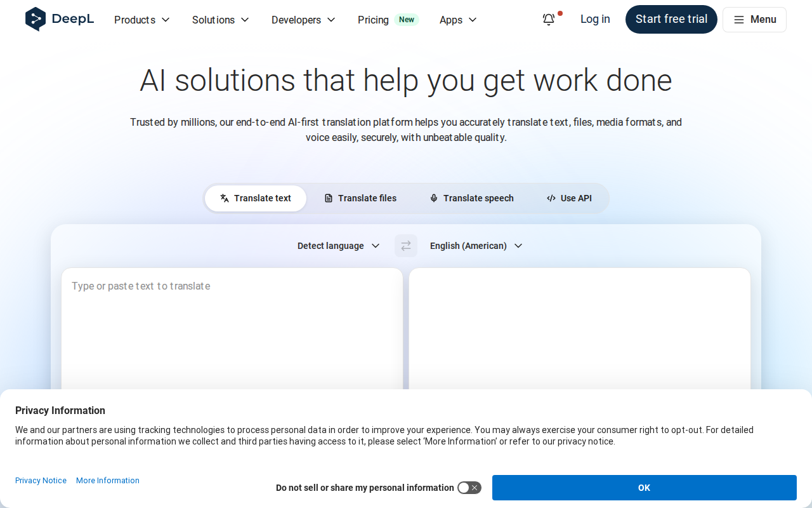Expand the Solutions dropdown
The height and width of the screenshot is (508, 812).
click(x=221, y=20)
